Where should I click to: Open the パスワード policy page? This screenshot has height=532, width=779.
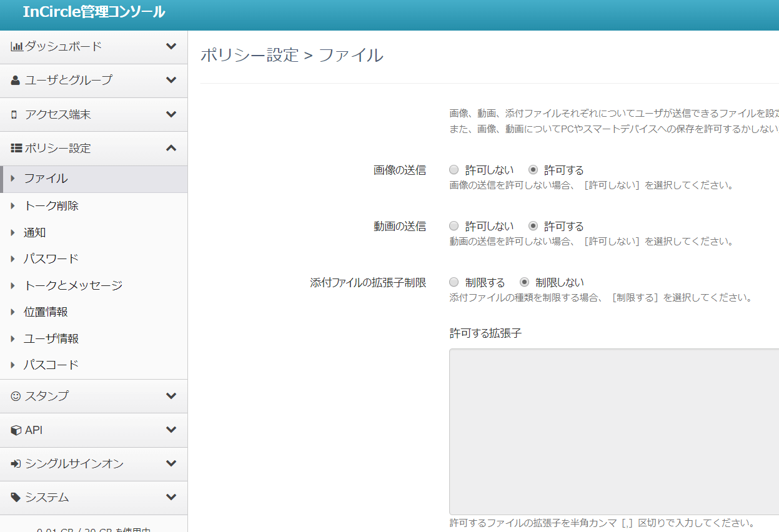[x=51, y=259]
